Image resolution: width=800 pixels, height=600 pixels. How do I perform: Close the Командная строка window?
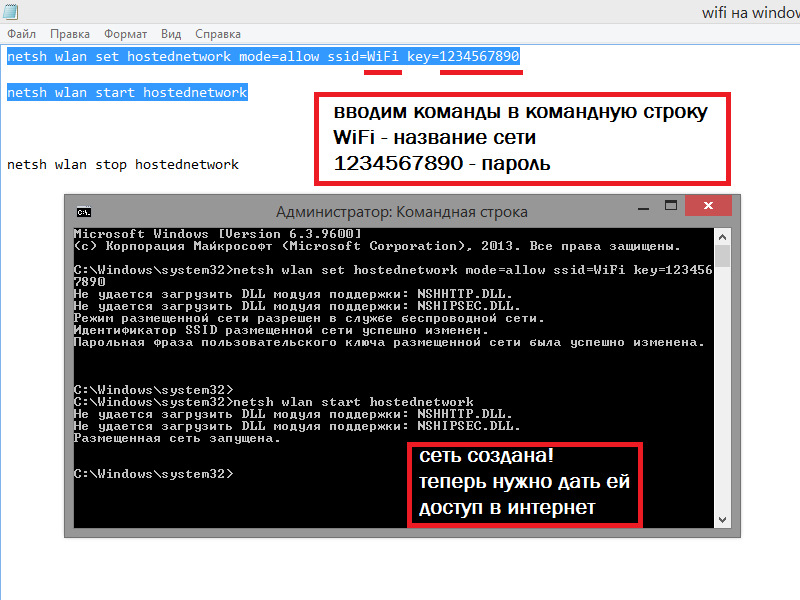[x=708, y=205]
